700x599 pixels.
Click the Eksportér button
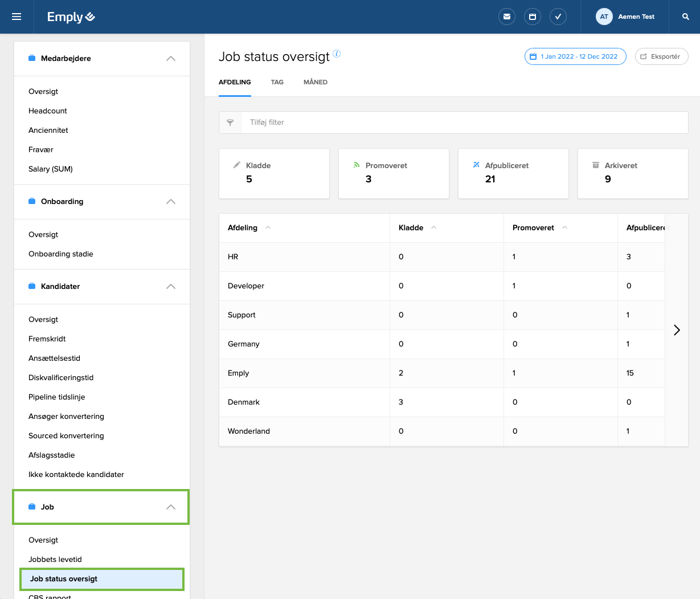point(661,56)
